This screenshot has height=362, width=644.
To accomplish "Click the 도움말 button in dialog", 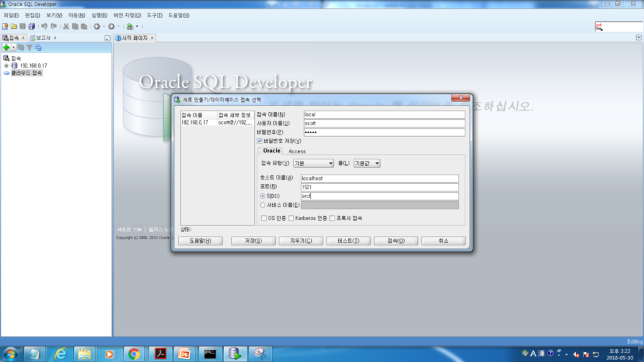I will [x=201, y=241].
